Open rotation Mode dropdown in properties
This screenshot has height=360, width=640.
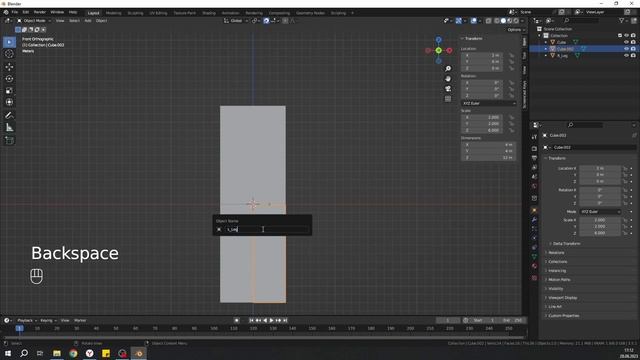600,212
